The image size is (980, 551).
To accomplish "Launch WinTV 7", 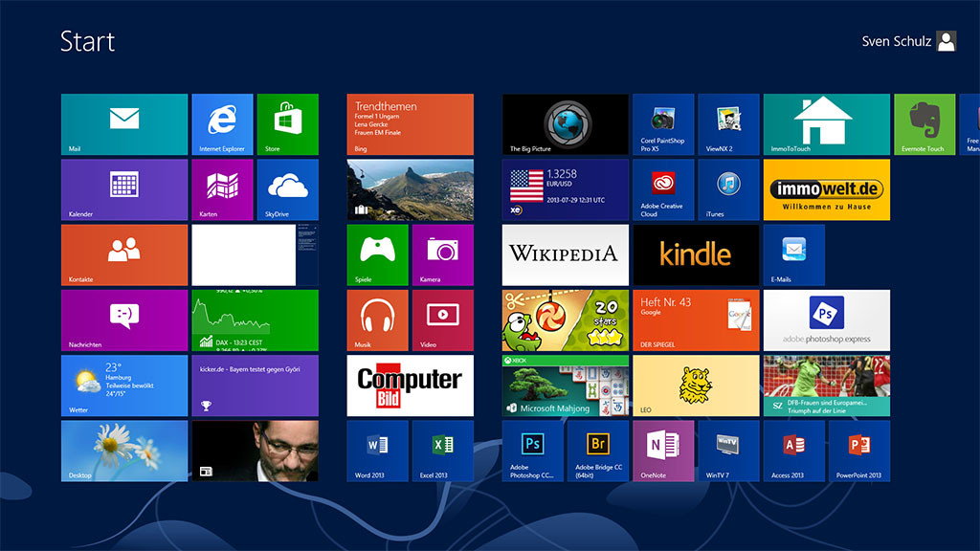I will (x=728, y=452).
